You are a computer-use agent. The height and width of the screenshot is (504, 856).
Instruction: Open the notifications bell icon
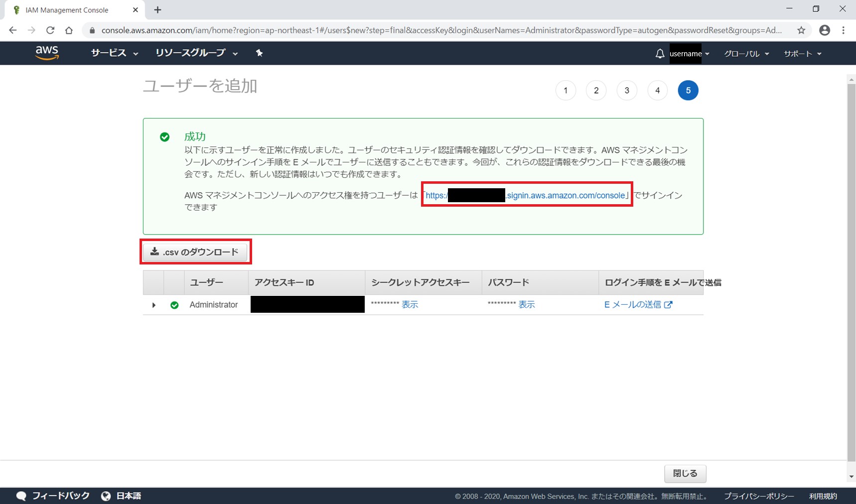[x=660, y=53]
